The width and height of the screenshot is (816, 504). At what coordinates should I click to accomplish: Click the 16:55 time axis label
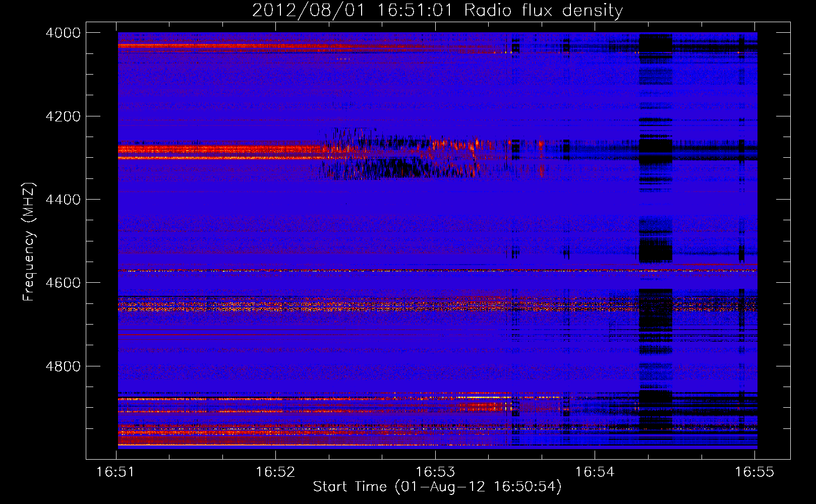pos(754,472)
